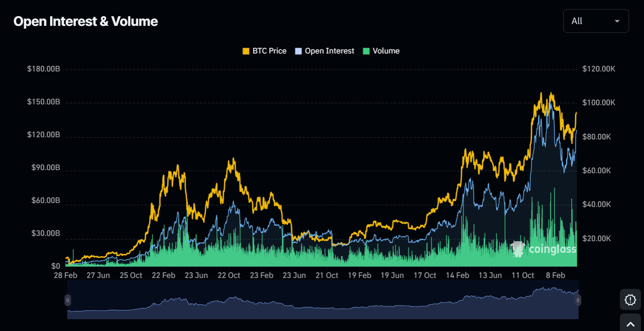Click the coinglass watermark text
Image resolution: width=644 pixels, height=331 pixels.
552,249
